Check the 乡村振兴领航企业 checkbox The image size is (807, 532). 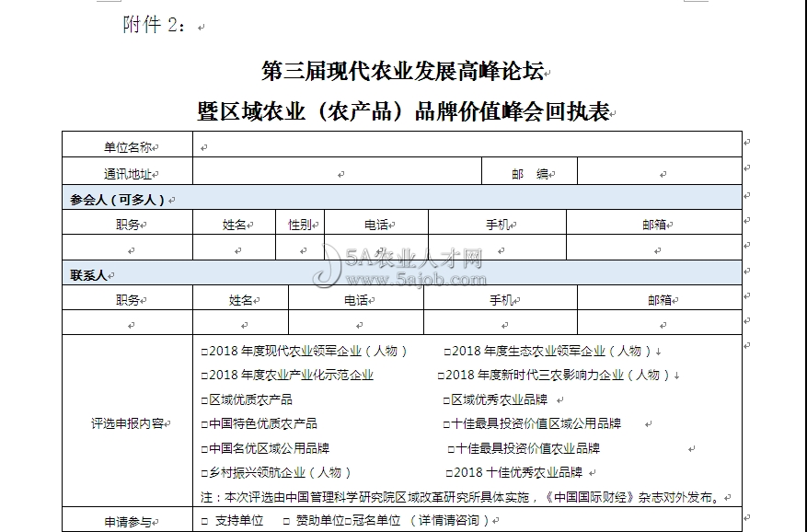point(205,473)
